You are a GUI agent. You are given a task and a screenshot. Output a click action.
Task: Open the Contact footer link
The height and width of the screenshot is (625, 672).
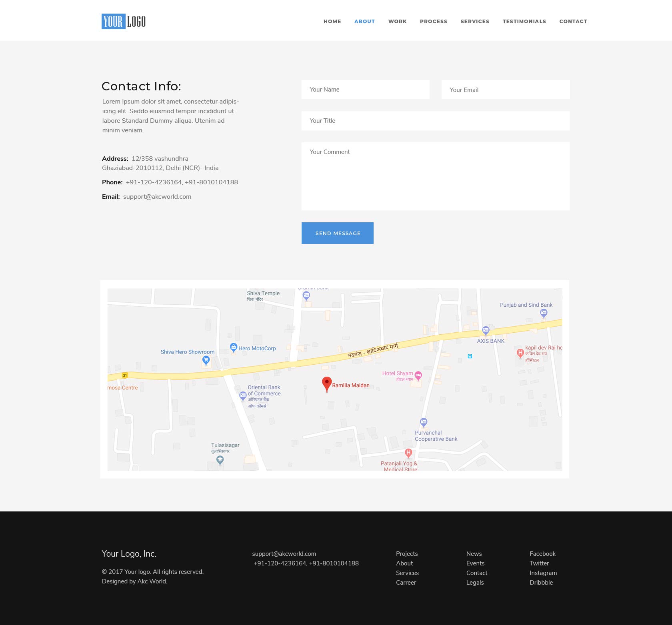coord(477,573)
